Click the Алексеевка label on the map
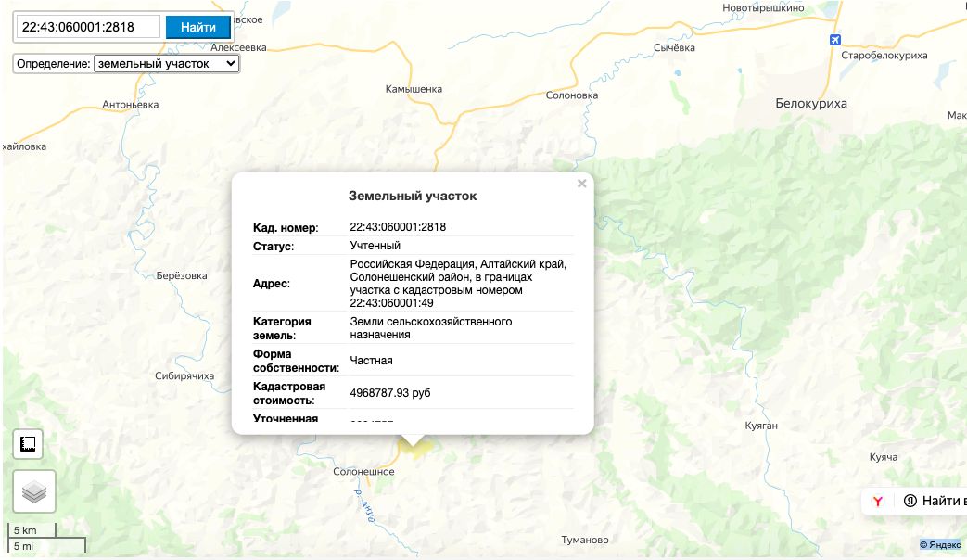This screenshot has width=967, height=560. (238, 47)
